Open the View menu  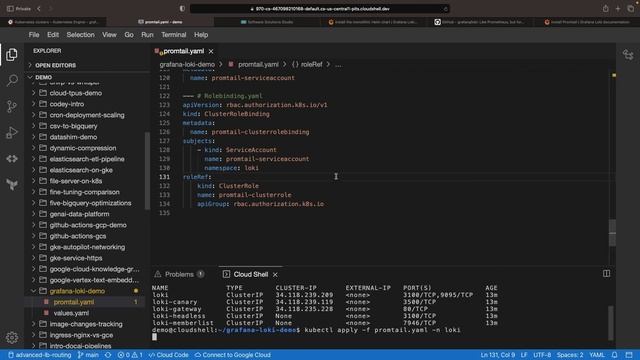point(109,35)
